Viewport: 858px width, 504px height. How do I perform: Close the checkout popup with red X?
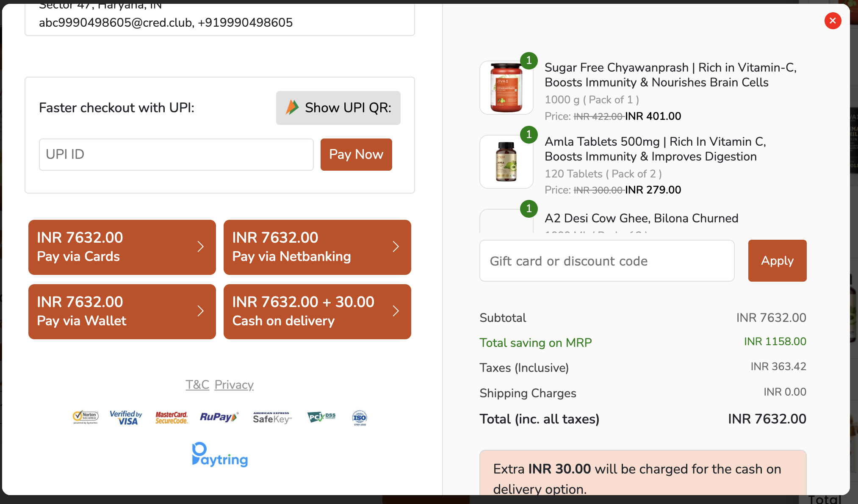coord(833,21)
